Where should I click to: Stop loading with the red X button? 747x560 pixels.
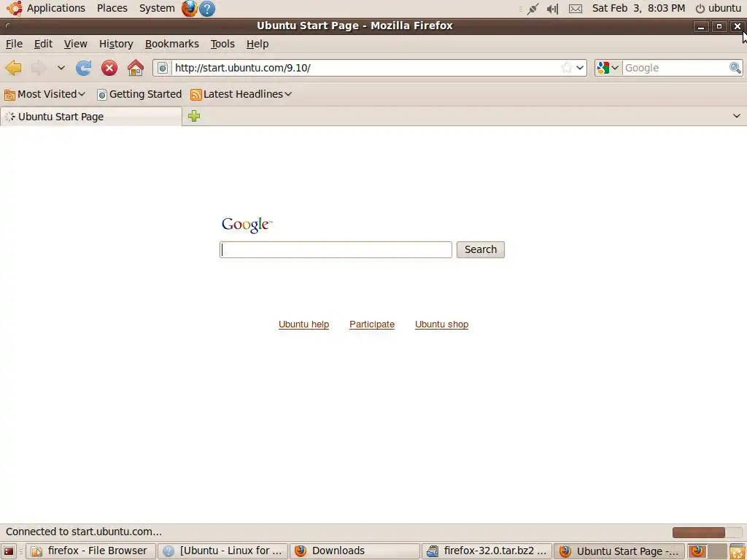[x=109, y=68]
